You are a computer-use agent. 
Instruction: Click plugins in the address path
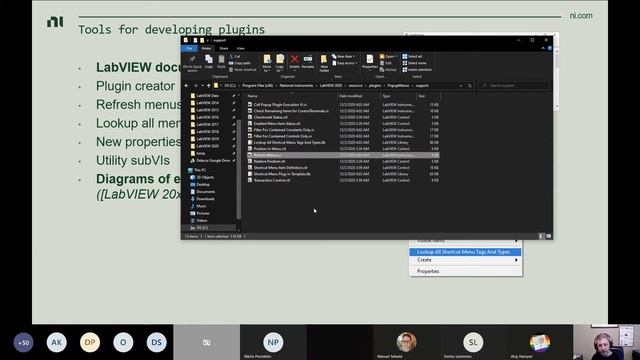point(375,86)
